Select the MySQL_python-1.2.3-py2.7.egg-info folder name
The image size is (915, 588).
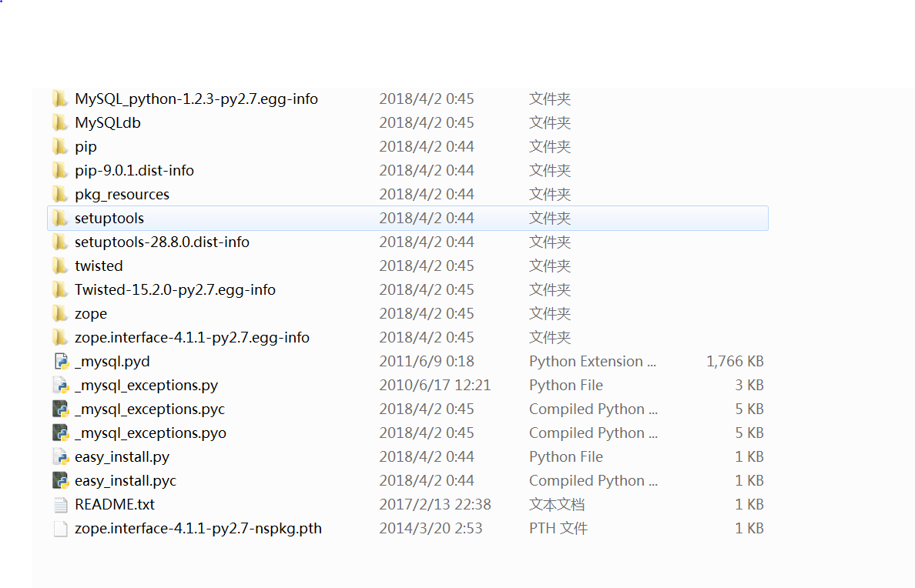pos(196,99)
